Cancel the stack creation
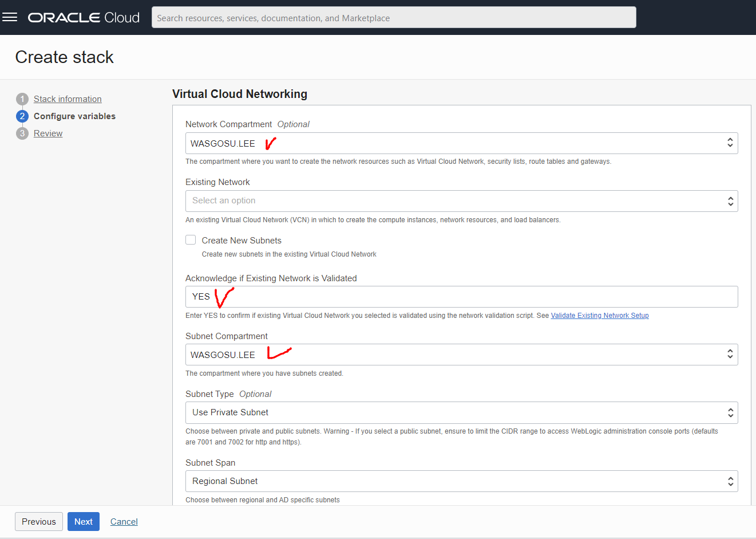Screen dimensions: 756x539 tap(124, 522)
